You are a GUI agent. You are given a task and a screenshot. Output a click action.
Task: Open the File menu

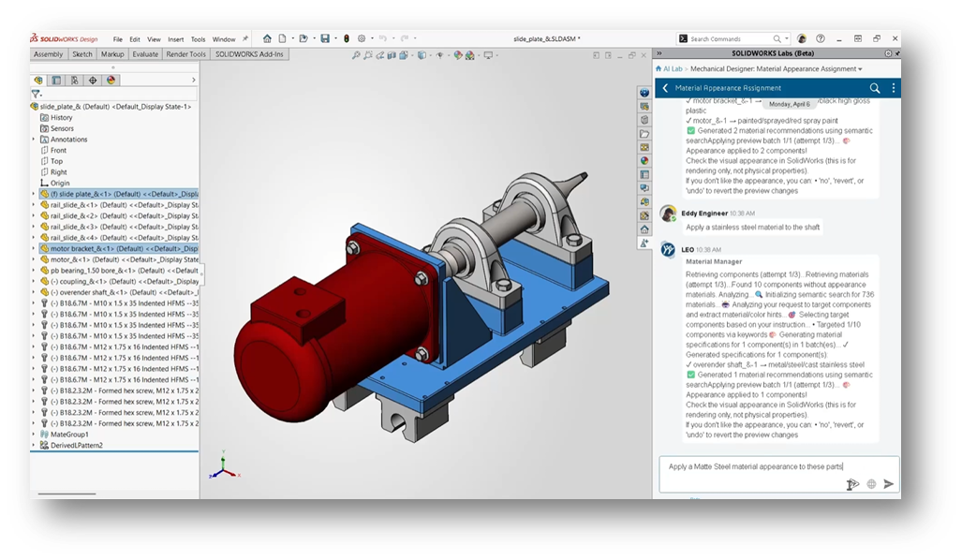118,39
